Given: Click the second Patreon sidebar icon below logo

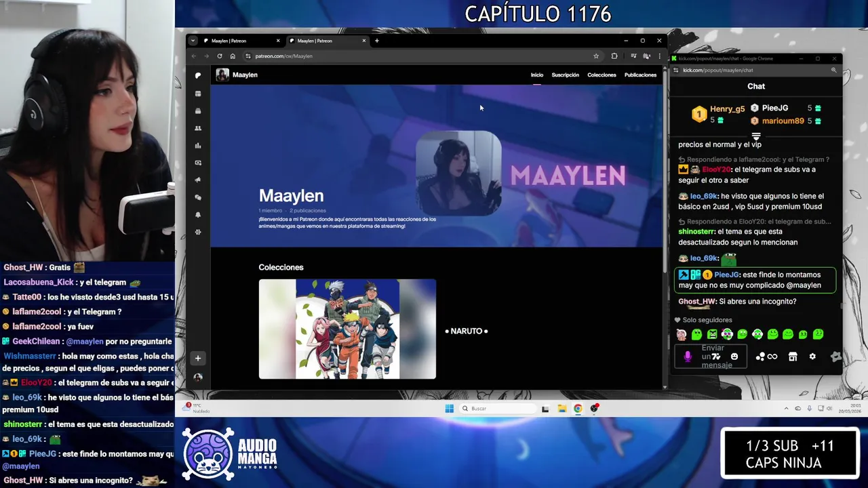Looking at the screenshot, I should (198, 94).
